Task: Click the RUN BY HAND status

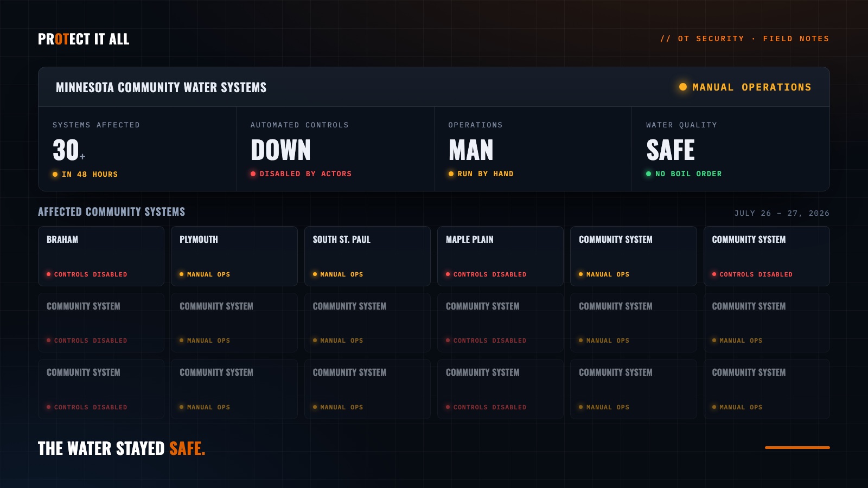Action: point(485,174)
